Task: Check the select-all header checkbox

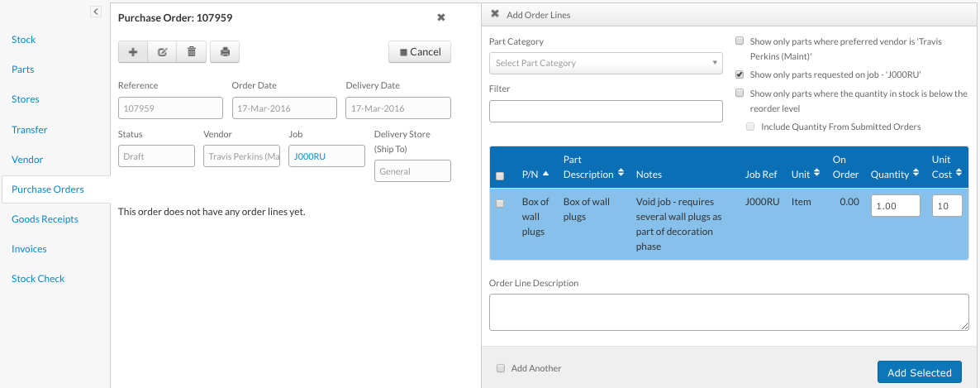Action: (x=500, y=176)
